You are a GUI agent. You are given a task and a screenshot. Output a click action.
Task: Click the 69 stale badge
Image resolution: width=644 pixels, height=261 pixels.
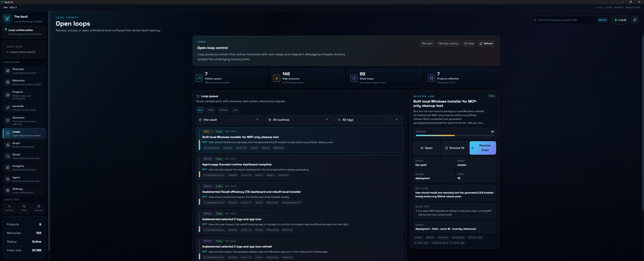[469, 43]
